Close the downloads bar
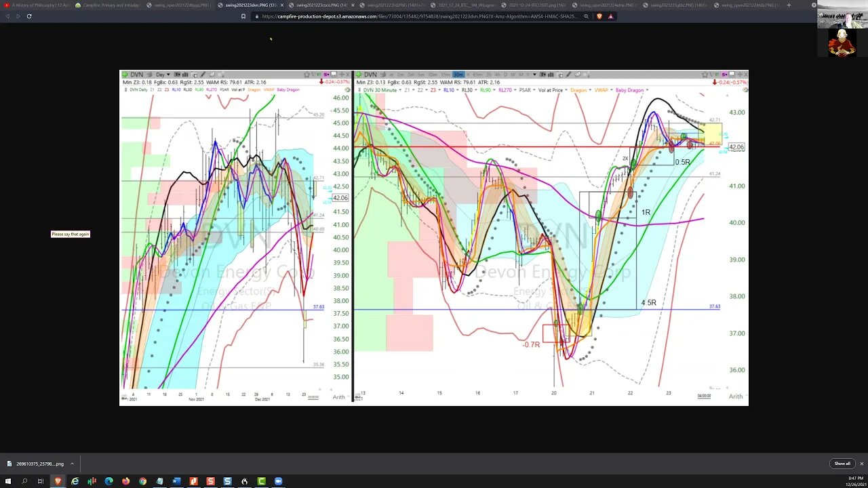 [862, 464]
